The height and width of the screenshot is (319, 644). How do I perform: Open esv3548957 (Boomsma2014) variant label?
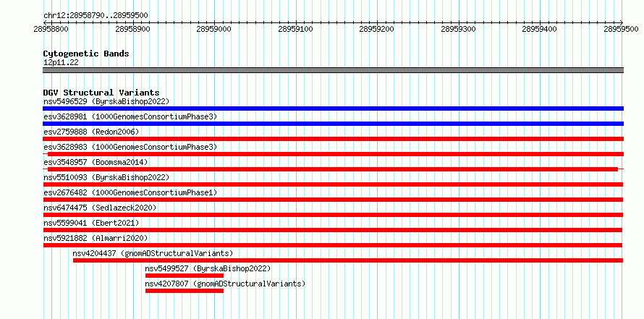pyautogui.click(x=96, y=162)
